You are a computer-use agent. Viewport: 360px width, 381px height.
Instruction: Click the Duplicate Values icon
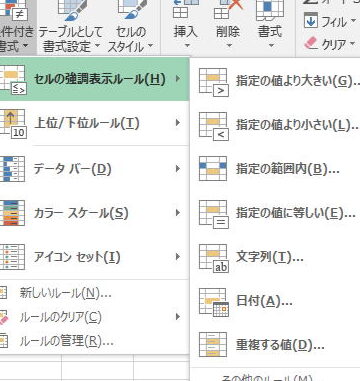213,345
